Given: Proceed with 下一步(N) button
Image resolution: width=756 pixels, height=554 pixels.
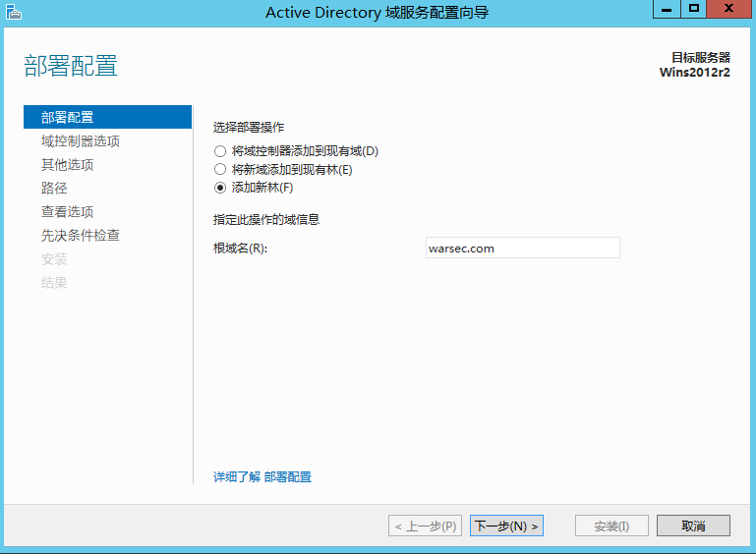Looking at the screenshot, I should (506, 526).
